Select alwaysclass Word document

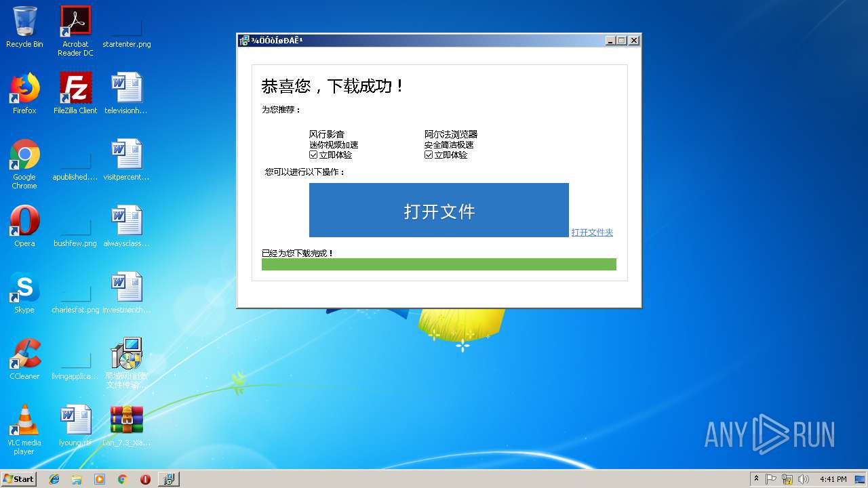click(x=127, y=227)
